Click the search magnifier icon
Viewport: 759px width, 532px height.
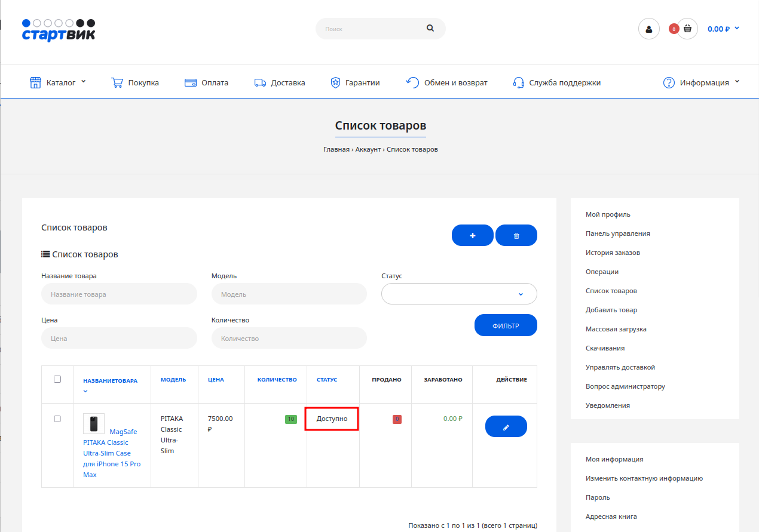click(430, 28)
